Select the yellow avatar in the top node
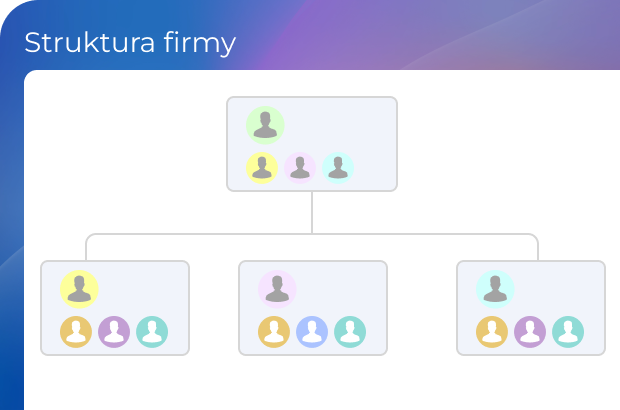Viewport: 620px width, 410px height. (x=262, y=168)
